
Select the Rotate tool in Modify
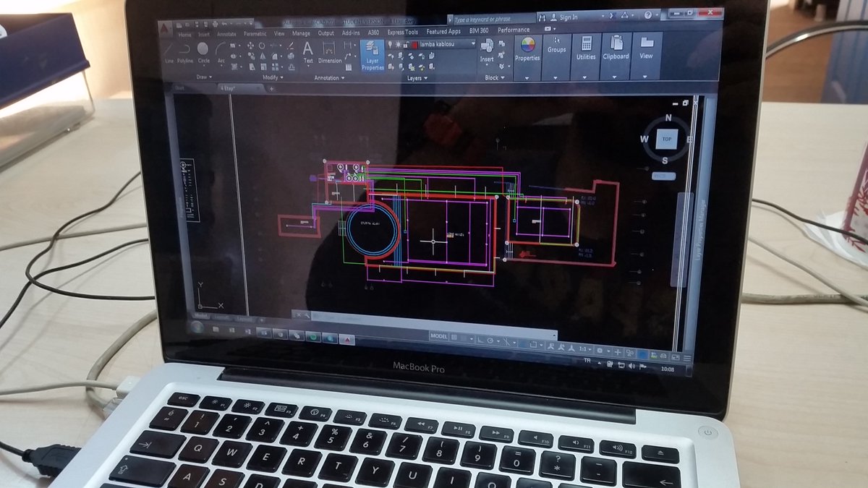click(263, 45)
